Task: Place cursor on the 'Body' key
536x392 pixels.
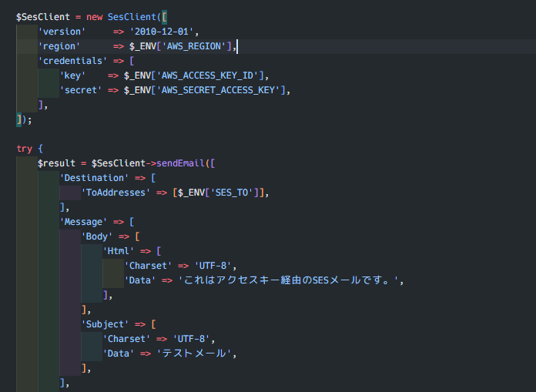Action: pos(97,236)
